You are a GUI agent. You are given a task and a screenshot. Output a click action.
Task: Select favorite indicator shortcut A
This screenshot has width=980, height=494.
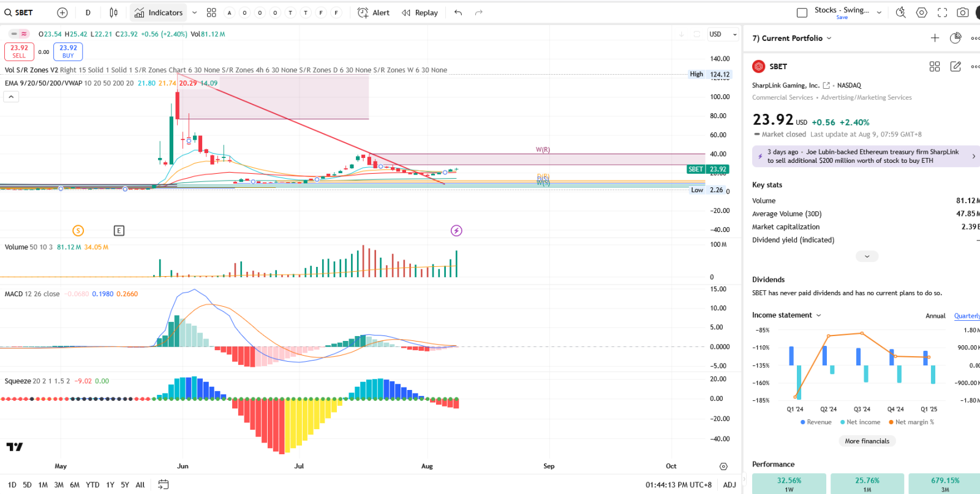[230, 12]
